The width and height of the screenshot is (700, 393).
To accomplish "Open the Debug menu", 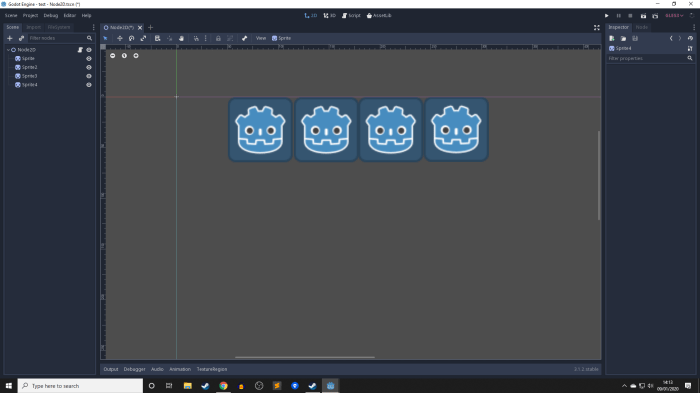I will [50, 15].
